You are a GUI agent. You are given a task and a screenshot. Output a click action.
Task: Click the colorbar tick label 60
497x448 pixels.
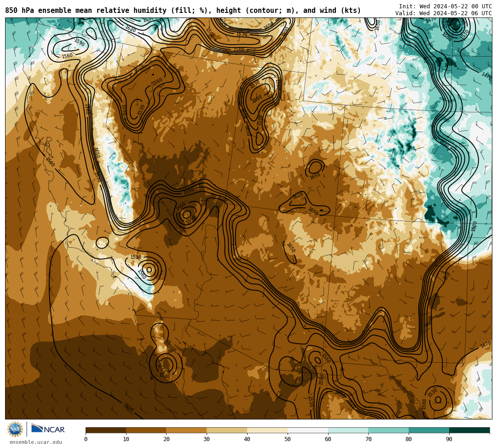tap(328, 439)
